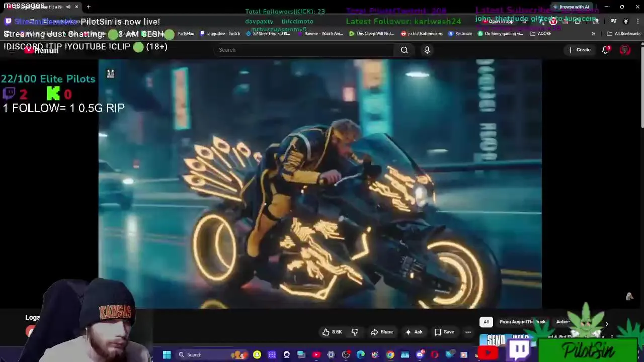The image size is (644, 362).
Task: Open the Share dialog for the video
Action: pos(382,332)
